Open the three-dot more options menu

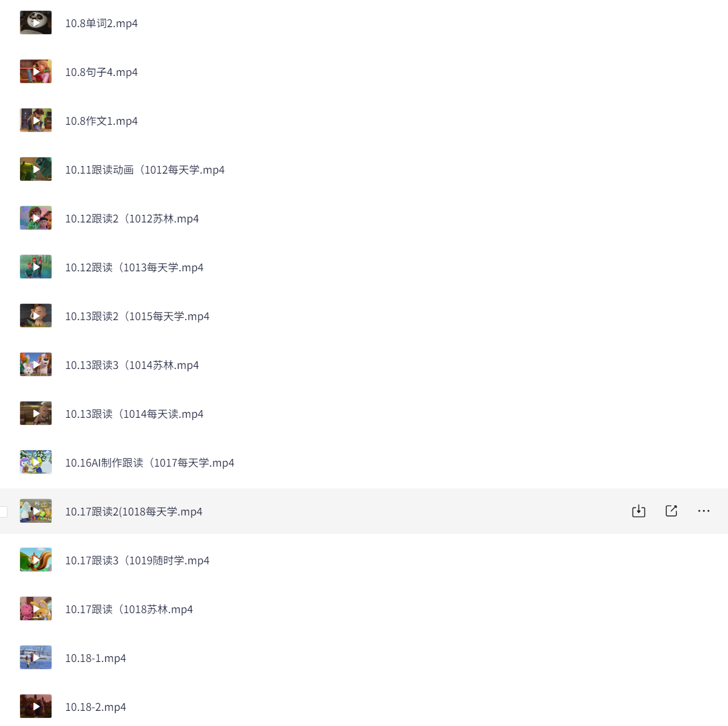[704, 511]
